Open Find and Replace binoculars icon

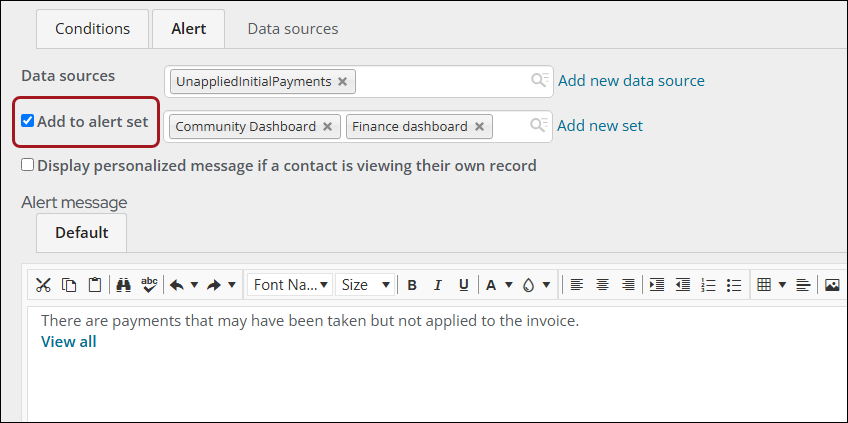tap(124, 285)
